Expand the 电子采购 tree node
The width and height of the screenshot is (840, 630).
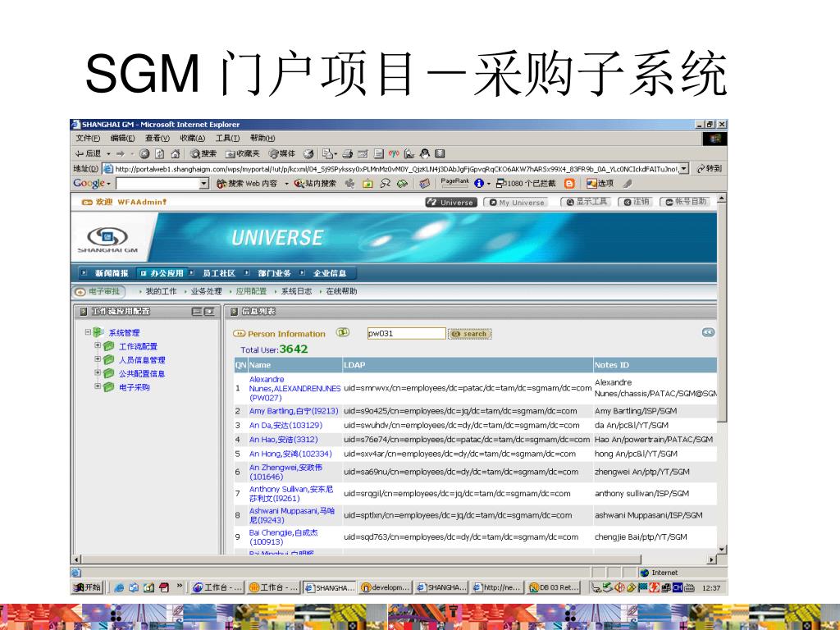(x=98, y=386)
